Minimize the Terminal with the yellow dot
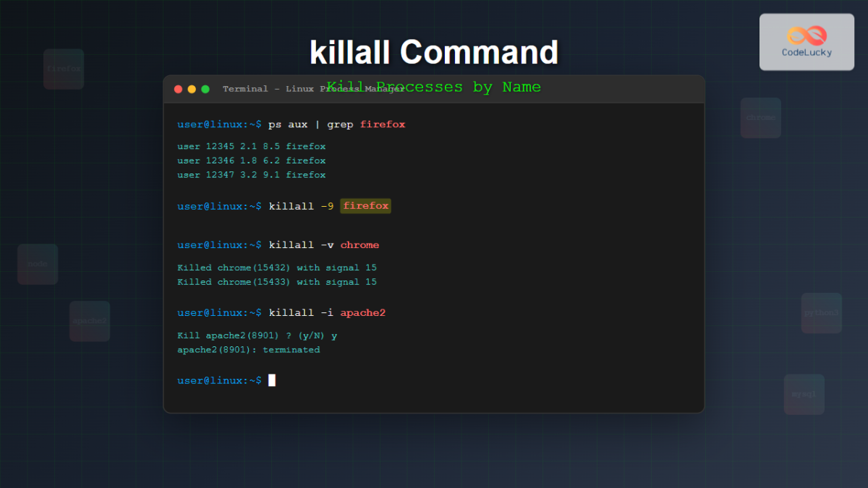The height and width of the screenshot is (488, 868). point(191,89)
